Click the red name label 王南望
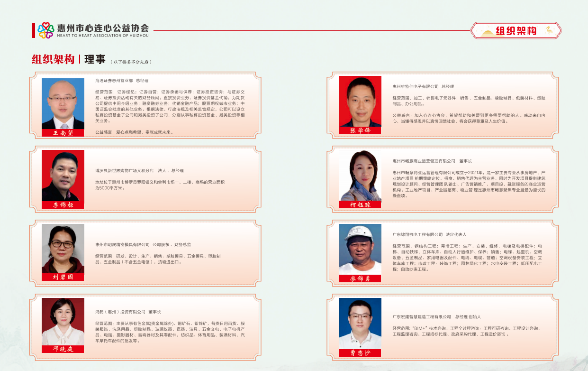This screenshot has height=371, width=588. tap(63, 133)
